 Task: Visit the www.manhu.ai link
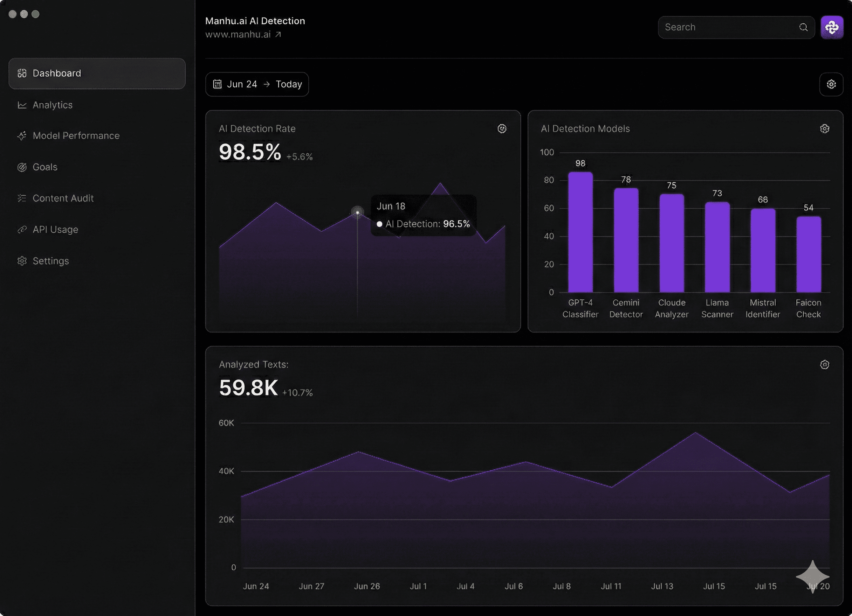tap(238, 35)
